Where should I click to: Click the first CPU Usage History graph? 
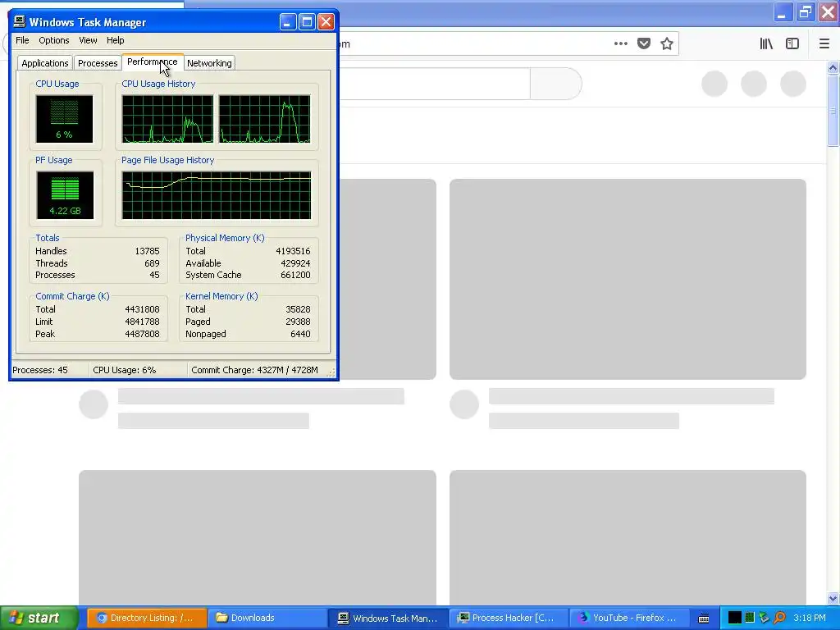point(167,119)
